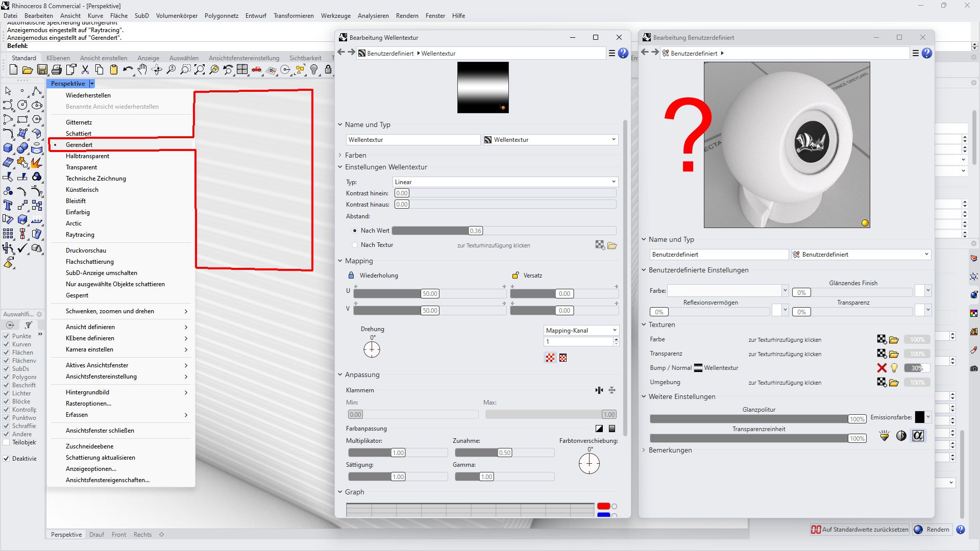Image resolution: width=980 pixels, height=551 pixels.
Task: Click the black Emissionsfarbe color swatch
Action: pos(920,417)
